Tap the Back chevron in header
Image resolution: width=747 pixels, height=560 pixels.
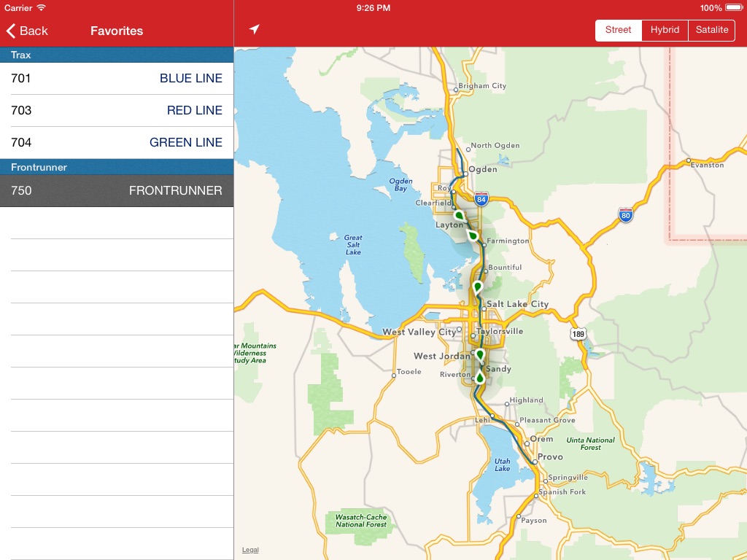[x=11, y=31]
